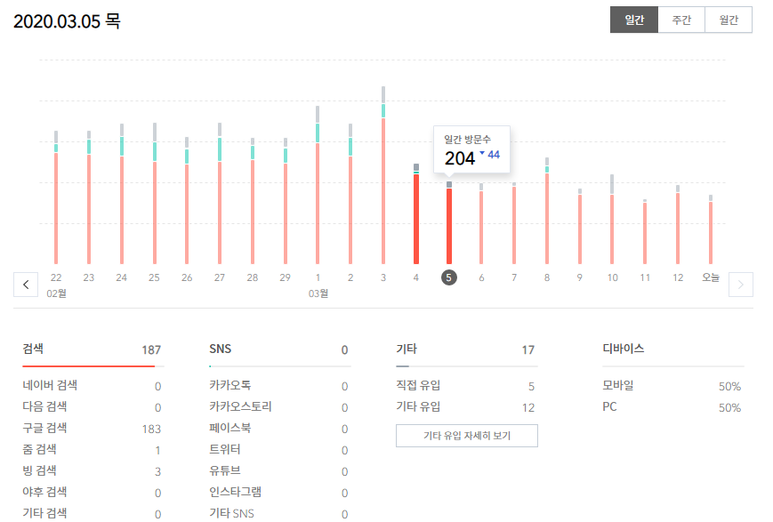Image resolution: width=773 pixels, height=522 pixels.
Task: Click the 기타 SNS row
Action: click(x=279, y=513)
